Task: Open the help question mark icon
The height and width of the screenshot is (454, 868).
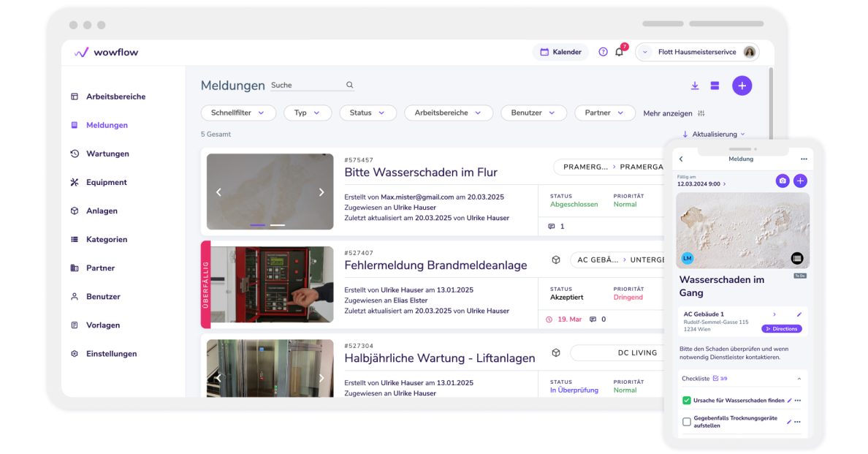Action: (603, 52)
